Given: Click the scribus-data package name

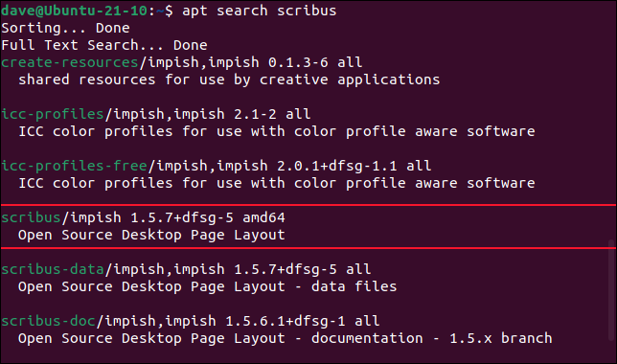Looking at the screenshot, I should click(53, 269).
